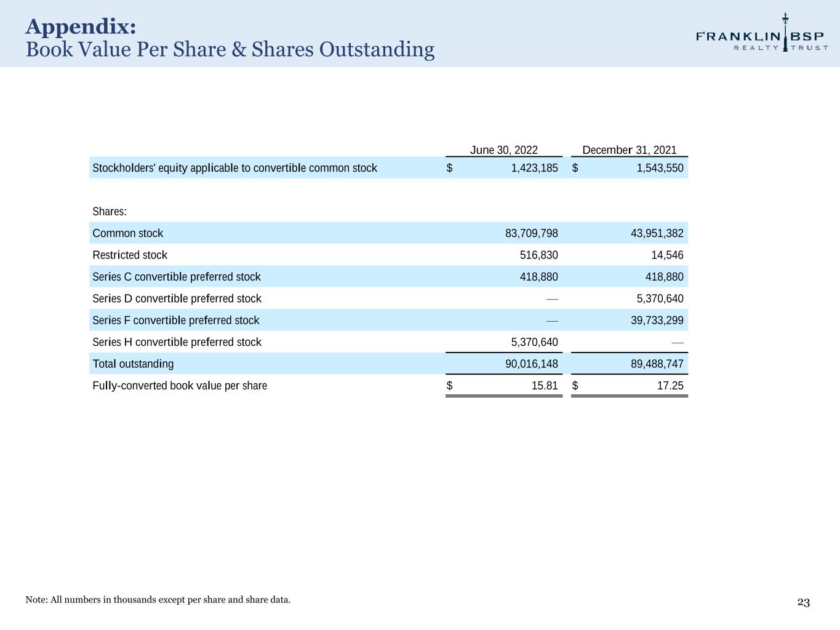
Task: Select the "Shares:" section label
Action: coord(110,212)
